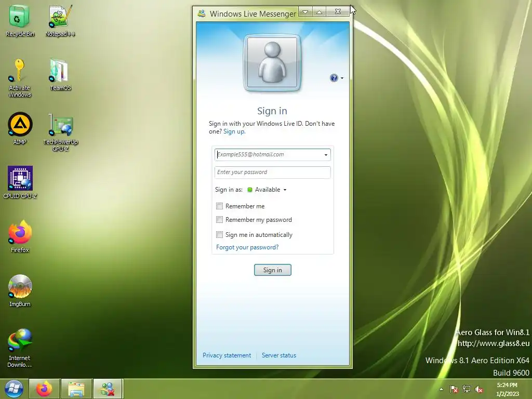This screenshot has width=532, height=399.
Task: Open the Privacy statement link
Action: (227, 355)
